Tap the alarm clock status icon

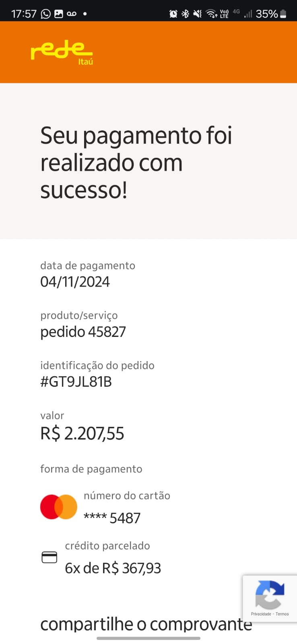click(173, 14)
